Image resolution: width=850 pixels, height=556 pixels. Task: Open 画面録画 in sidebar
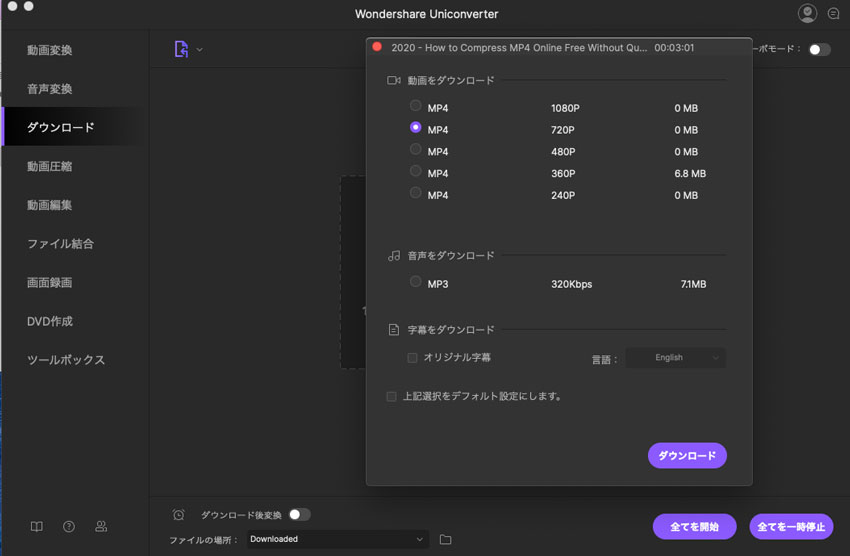50,282
